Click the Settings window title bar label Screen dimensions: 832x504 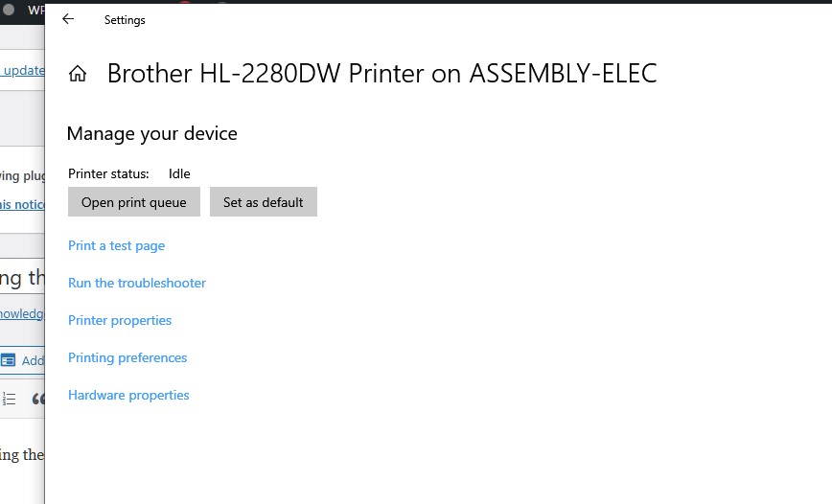click(x=125, y=19)
